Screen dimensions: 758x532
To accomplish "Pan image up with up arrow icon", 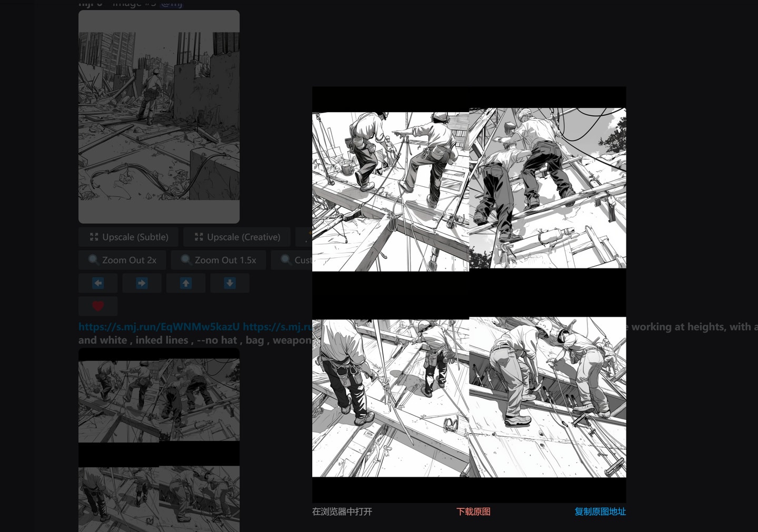I will [x=186, y=283].
